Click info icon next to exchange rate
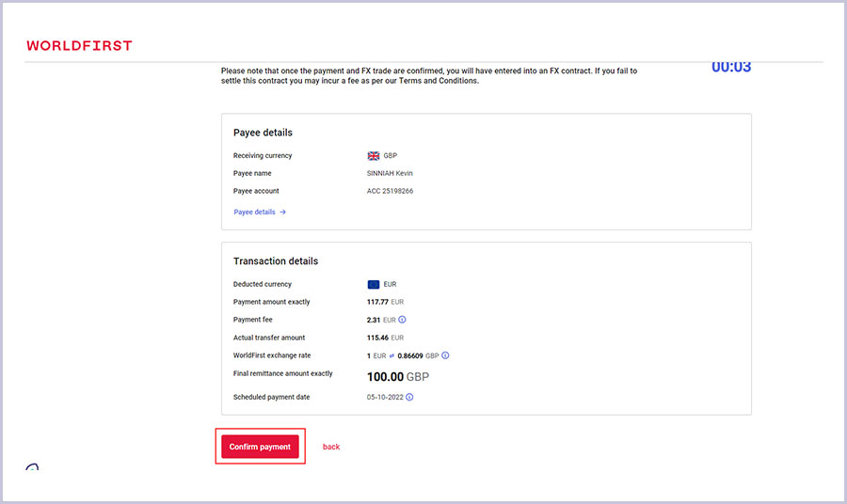Viewport: 847px width, 504px height. [x=445, y=355]
